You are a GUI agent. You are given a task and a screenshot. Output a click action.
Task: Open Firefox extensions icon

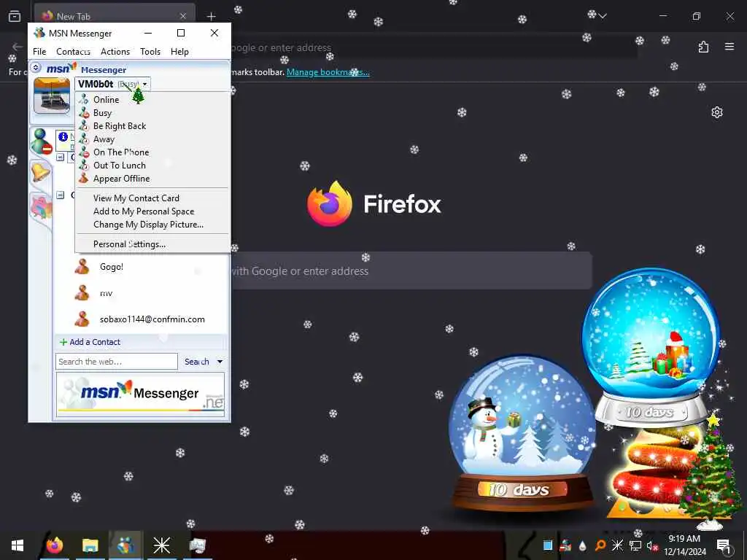click(703, 47)
